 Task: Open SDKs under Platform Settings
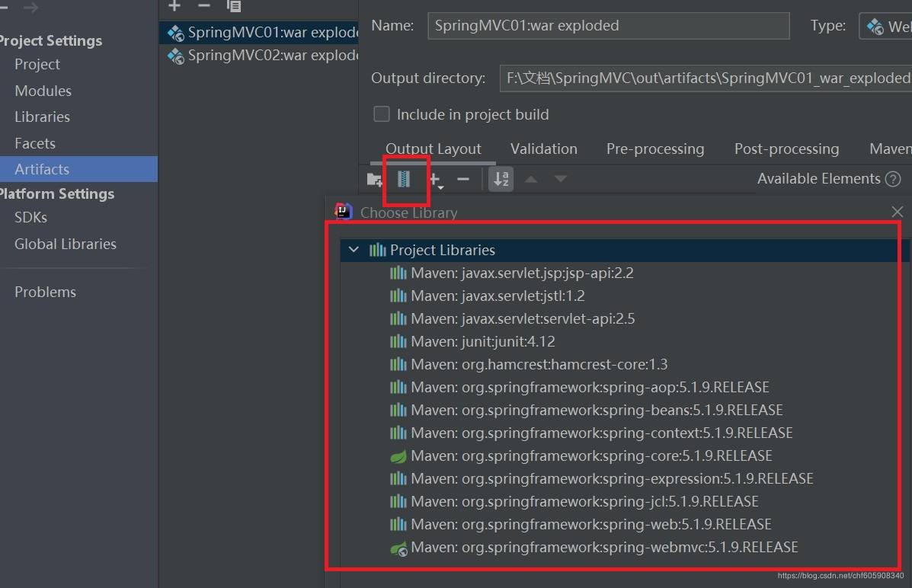30,218
